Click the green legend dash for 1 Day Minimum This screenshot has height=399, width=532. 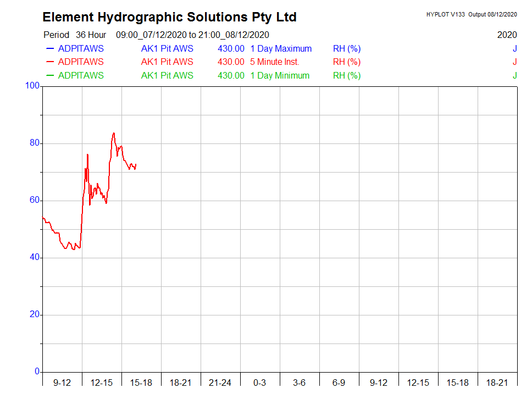click(x=49, y=76)
